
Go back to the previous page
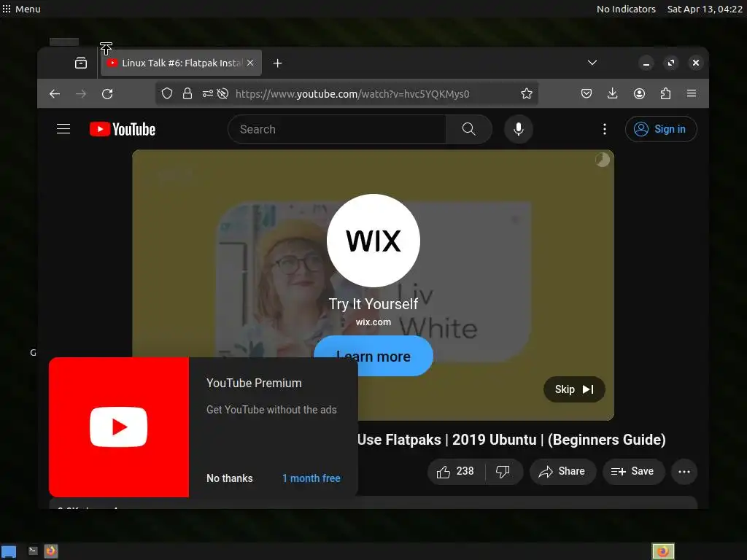coord(55,94)
